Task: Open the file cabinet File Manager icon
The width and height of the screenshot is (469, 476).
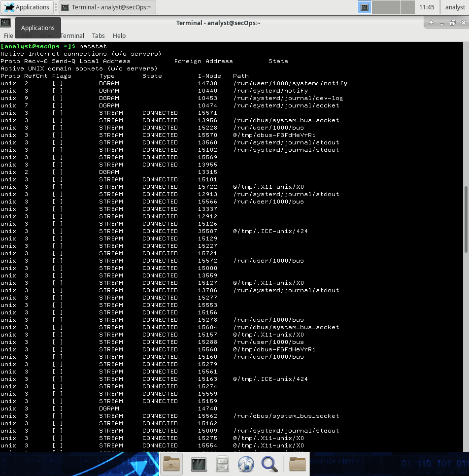Action: point(223,464)
